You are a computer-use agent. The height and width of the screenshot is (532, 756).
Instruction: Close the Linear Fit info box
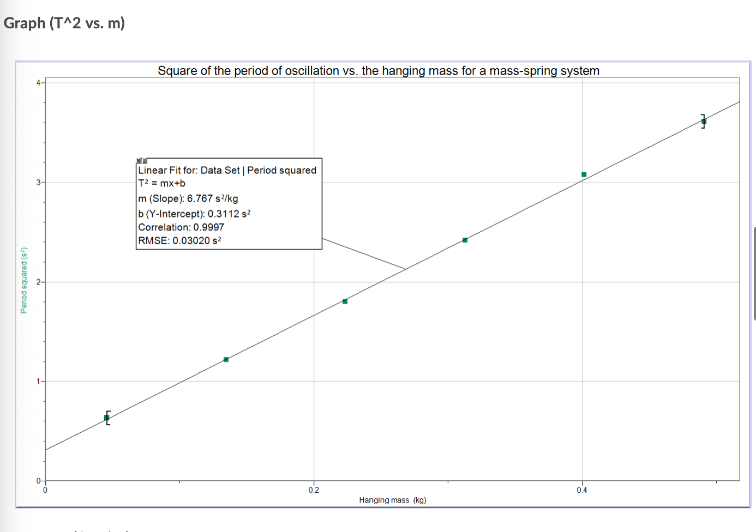(x=139, y=161)
